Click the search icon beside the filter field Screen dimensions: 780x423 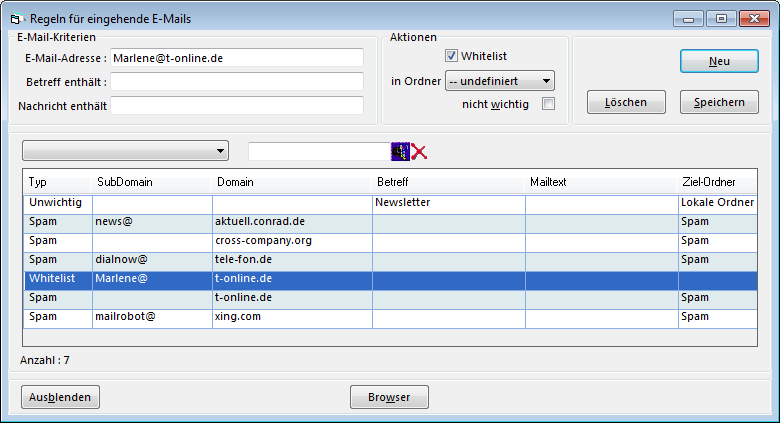(400, 151)
